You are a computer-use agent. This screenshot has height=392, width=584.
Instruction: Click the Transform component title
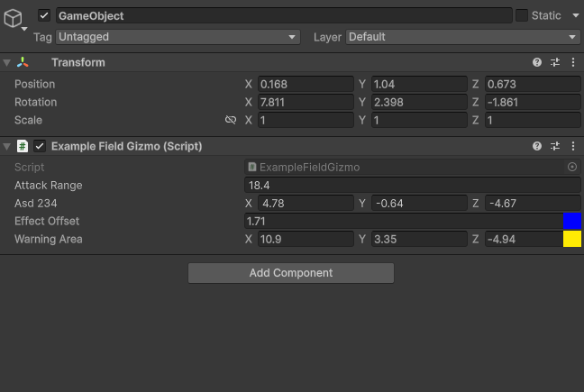[x=78, y=62]
